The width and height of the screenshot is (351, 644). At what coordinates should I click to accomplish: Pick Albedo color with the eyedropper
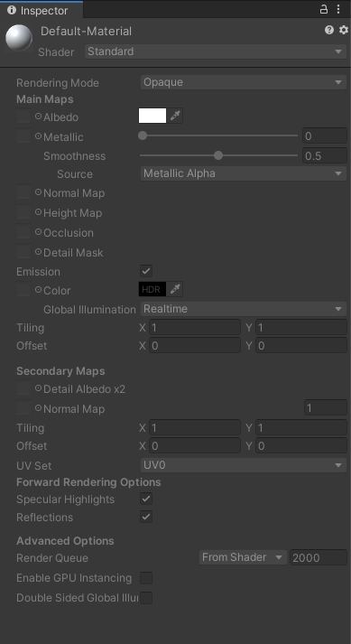coord(175,117)
